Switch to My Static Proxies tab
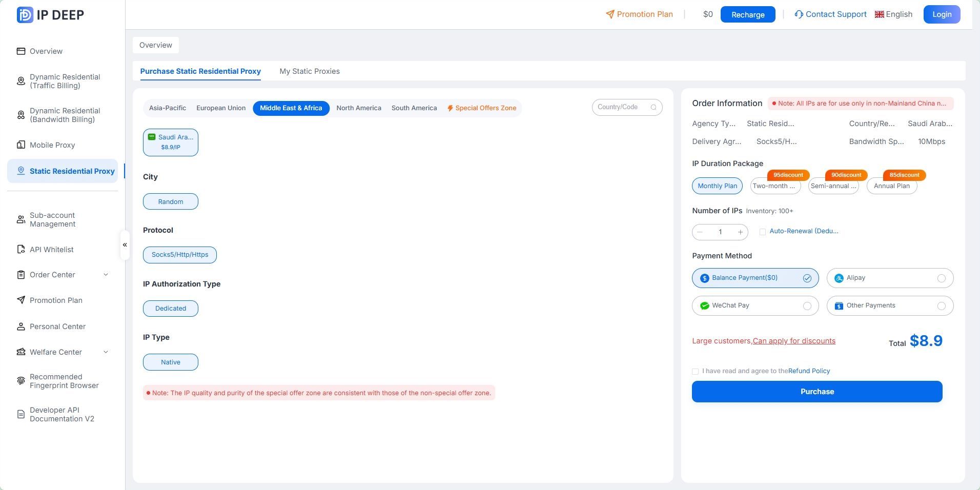The width and height of the screenshot is (980, 490). (310, 71)
